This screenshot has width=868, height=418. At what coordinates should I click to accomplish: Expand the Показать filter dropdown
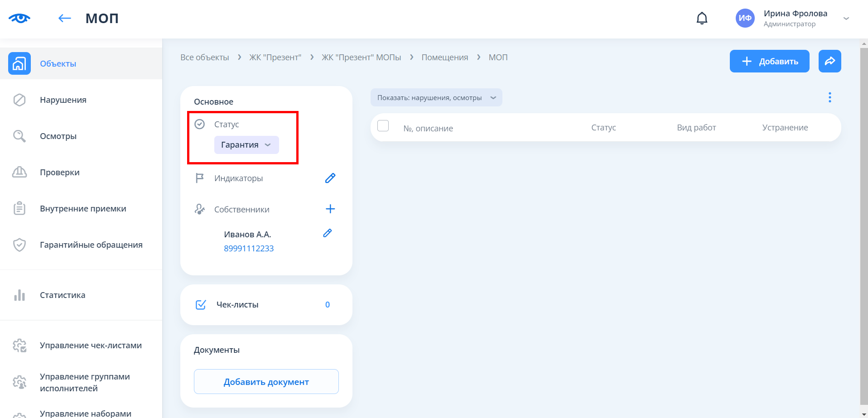436,98
